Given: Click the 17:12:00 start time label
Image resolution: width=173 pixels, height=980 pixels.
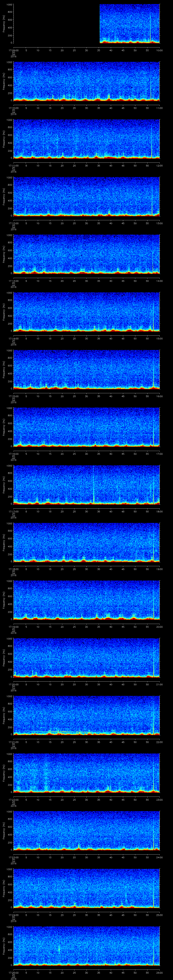Looking at the screenshot, I should [13, 223].
